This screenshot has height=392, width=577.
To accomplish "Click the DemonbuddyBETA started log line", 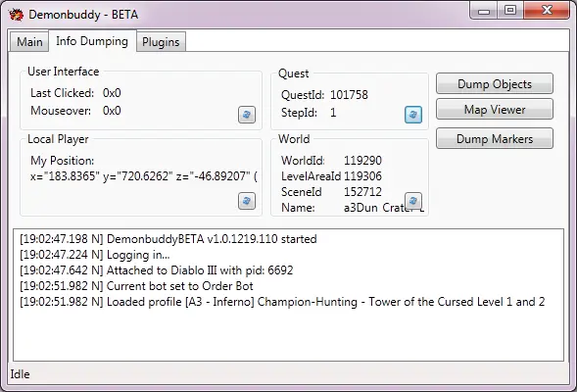I will 168,239.
